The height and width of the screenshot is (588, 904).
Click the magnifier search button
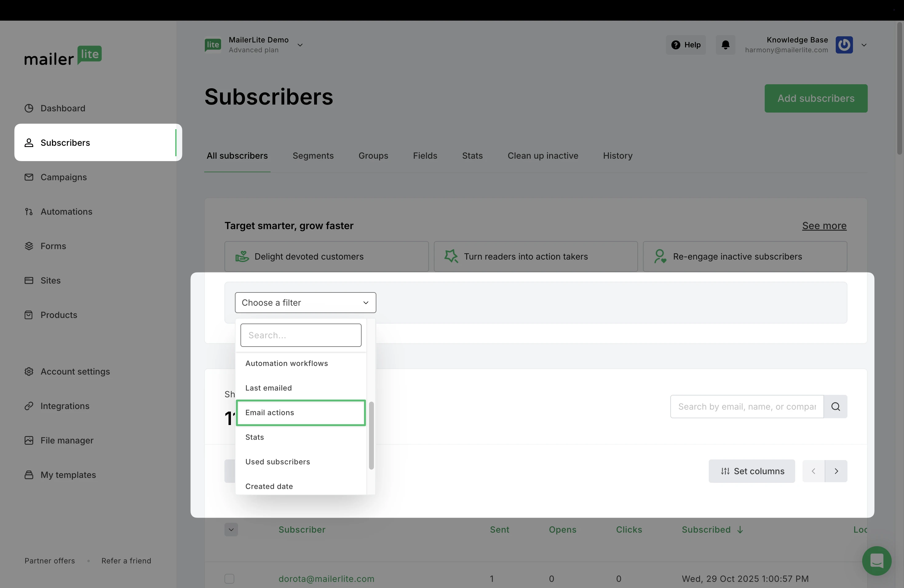[x=835, y=407]
